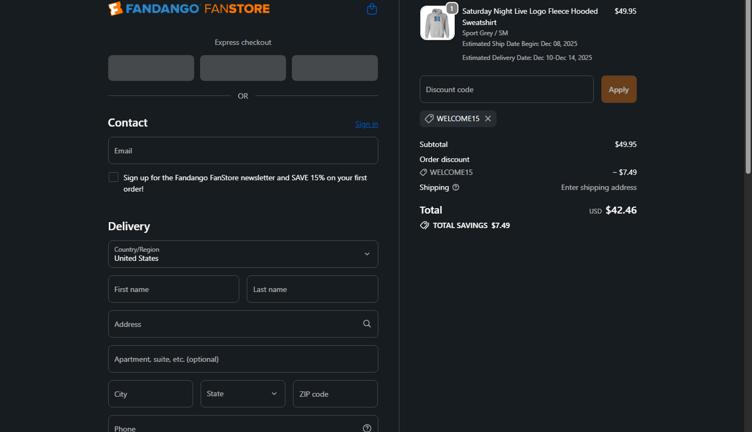Choose the middle express checkout button
Image resolution: width=752 pixels, height=432 pixels.
[243, 68]
